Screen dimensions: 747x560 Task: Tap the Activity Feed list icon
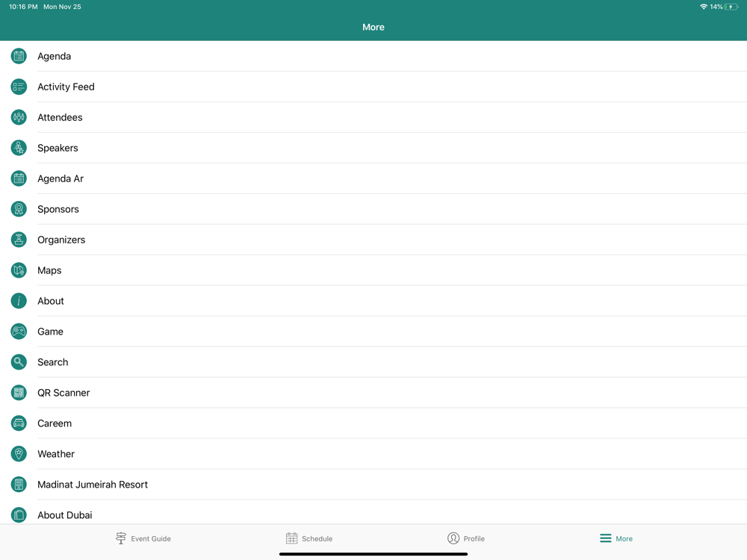[x=19, y=87]
